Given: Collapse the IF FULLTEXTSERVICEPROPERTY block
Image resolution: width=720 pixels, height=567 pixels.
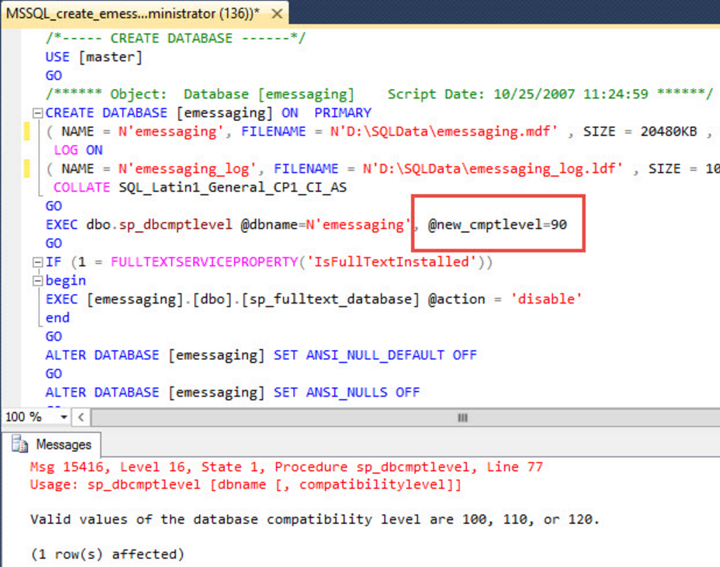Looking at the screenshot, I should click(38, 262).
